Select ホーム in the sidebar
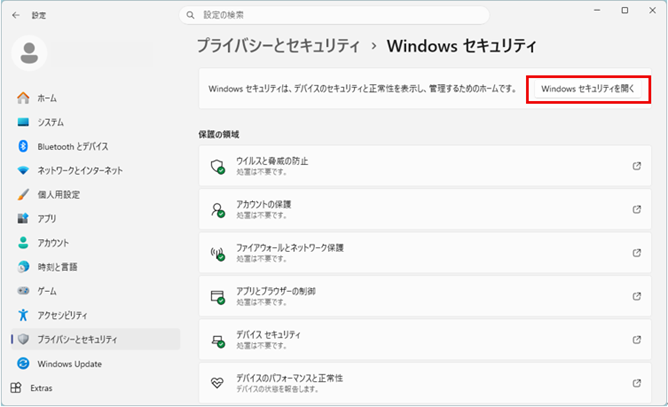668x407 pixels. click(47, 98)
